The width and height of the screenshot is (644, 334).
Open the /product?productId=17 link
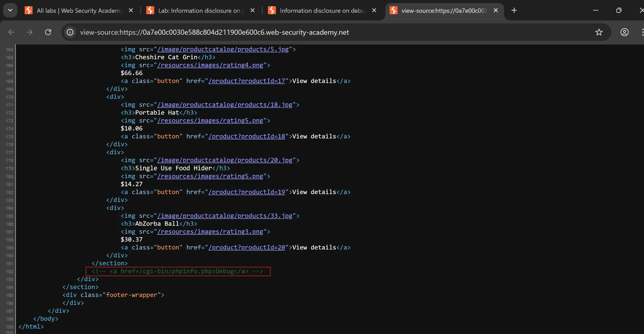(247, 81)
